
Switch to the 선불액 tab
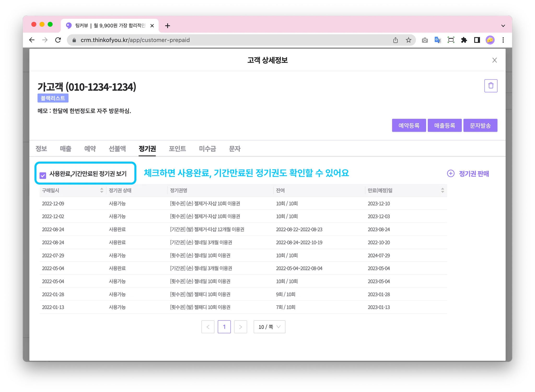117,149
